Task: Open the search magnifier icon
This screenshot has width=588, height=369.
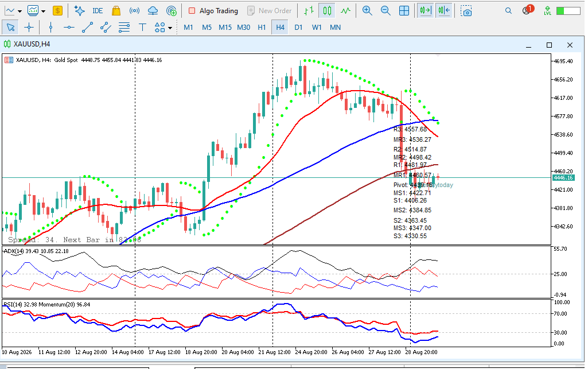Action: [x=508, y=11]
